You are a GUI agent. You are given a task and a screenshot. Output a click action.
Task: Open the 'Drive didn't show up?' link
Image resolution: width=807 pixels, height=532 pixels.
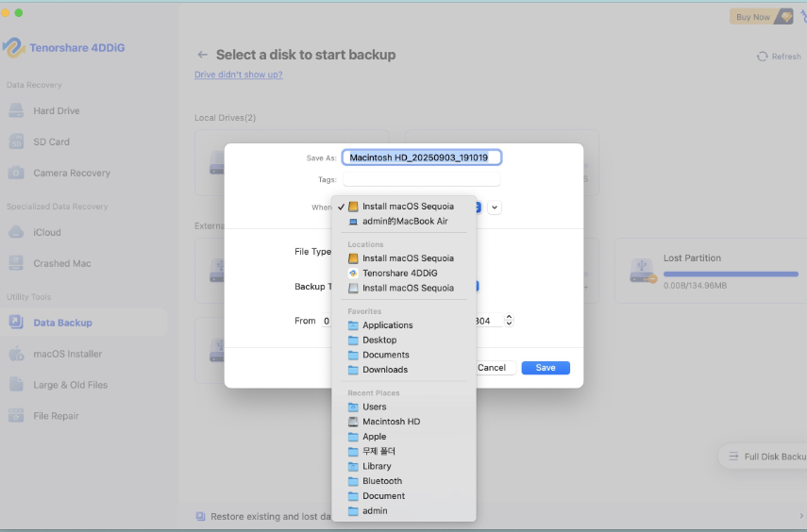point(238,75)
